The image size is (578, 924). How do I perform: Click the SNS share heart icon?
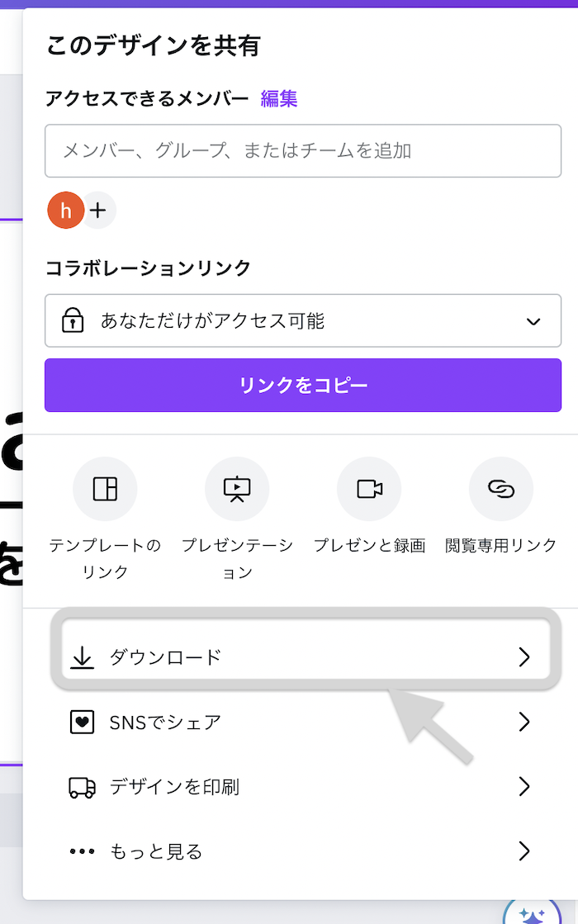click(x=82, y=723)
